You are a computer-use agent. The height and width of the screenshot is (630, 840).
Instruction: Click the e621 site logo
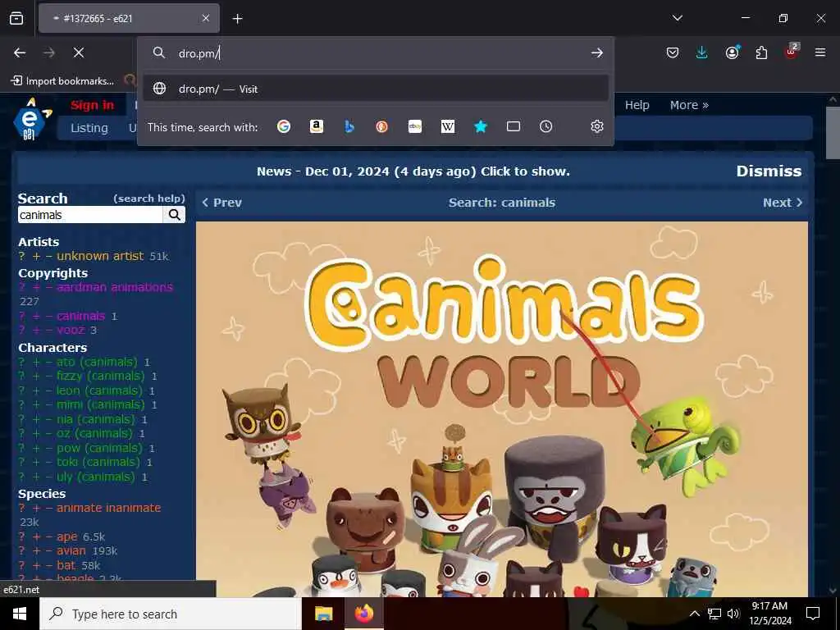tap(32, 119)
